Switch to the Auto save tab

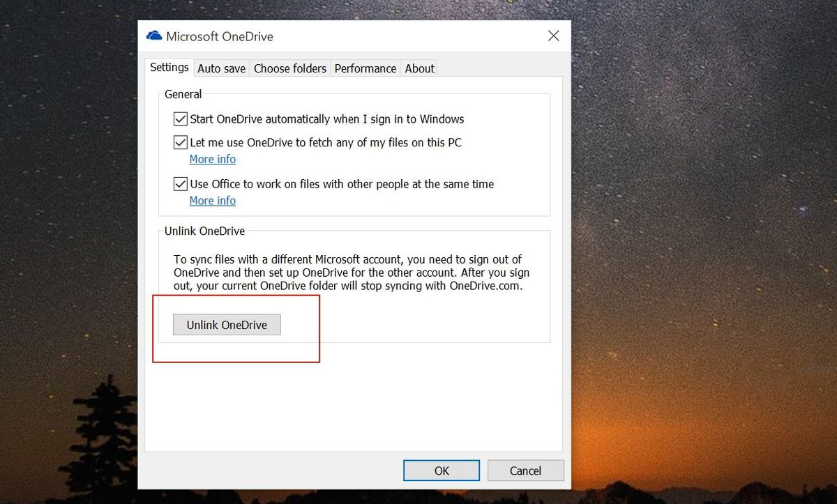(x=220, y=68)
